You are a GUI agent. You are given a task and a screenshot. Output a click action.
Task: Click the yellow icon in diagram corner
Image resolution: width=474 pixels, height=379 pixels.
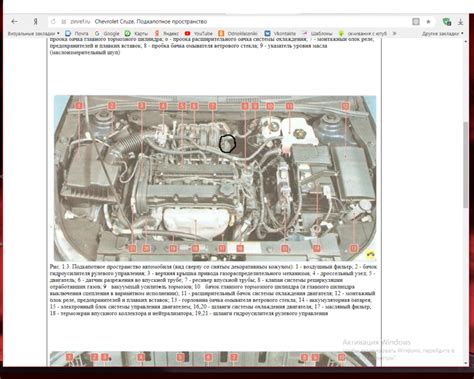coord(370,254)
